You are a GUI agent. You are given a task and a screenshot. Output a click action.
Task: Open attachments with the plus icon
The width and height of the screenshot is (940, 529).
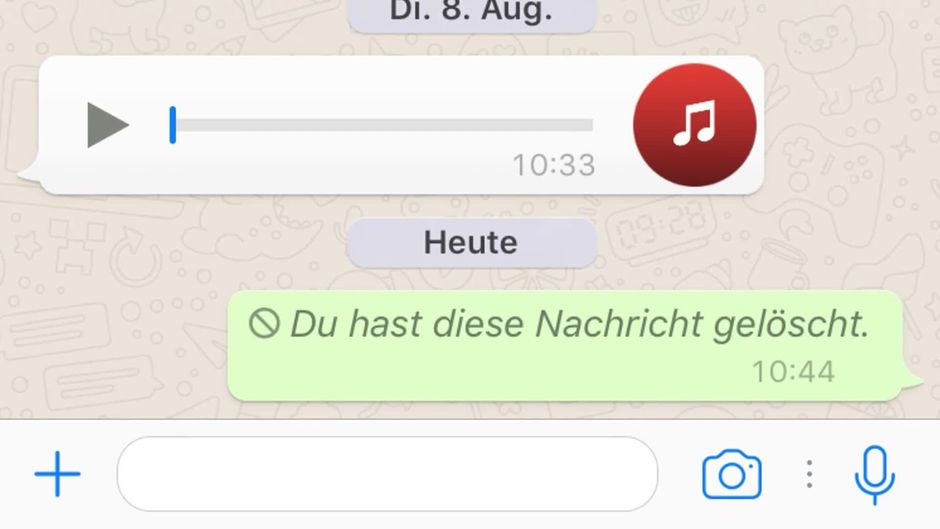point(57,474)
